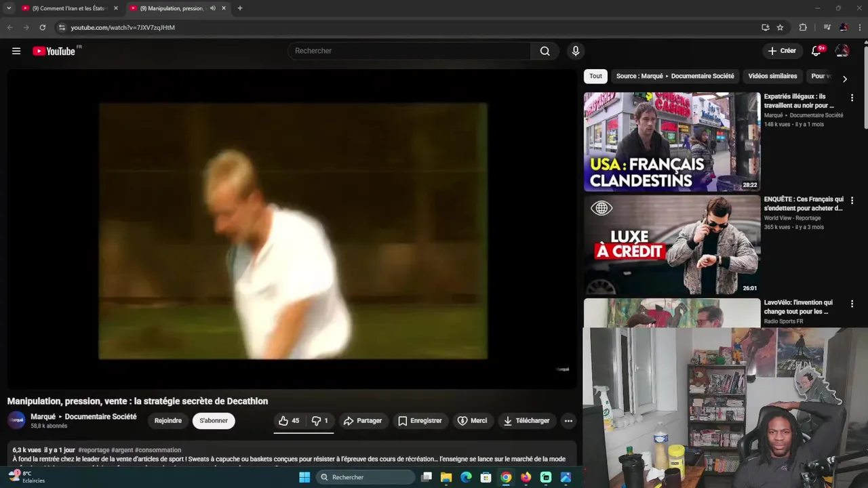This screenshot has height=488, width=868.
Task: Open Chrome three-dot menu
Action: point(860,27)
